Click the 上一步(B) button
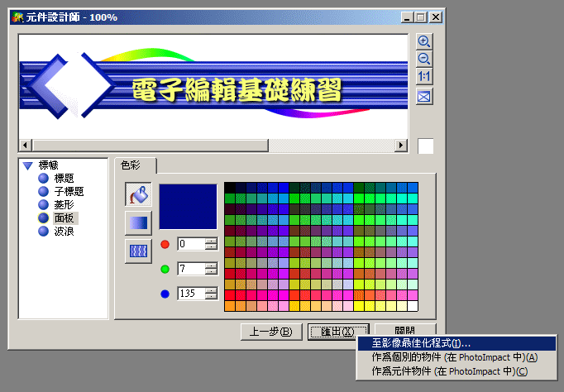Viewport: 564px width, 392px height. click(271, 332)
